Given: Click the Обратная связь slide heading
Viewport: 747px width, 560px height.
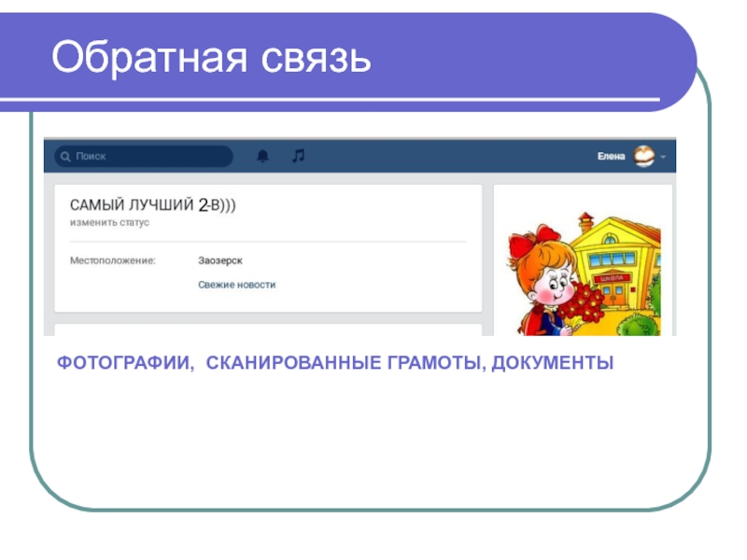Looking at the screenshot, I should (x=211, y=57).
